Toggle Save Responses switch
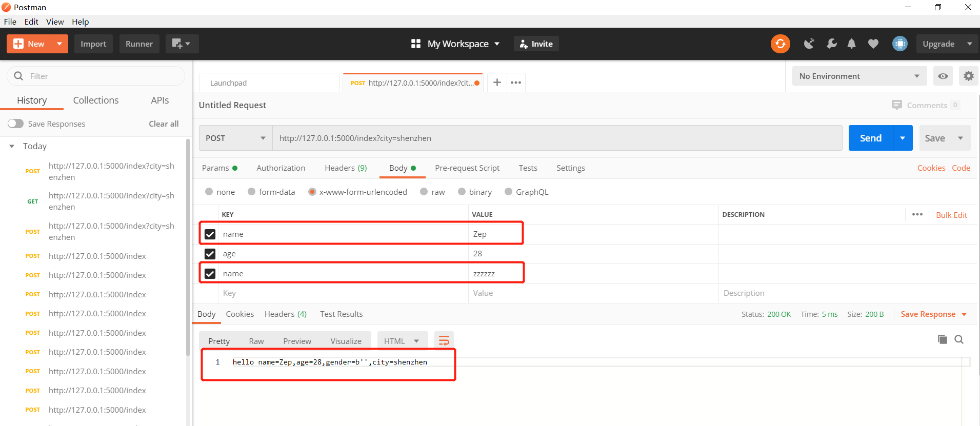Screen dimensions: 980x426 15,124
